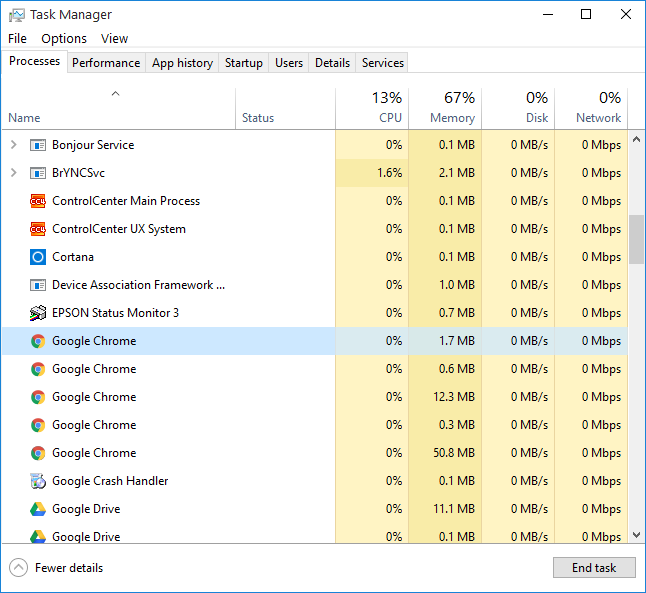
Task: Click the vertical scrollbar thumb
Action: click(x=637, y=239)
